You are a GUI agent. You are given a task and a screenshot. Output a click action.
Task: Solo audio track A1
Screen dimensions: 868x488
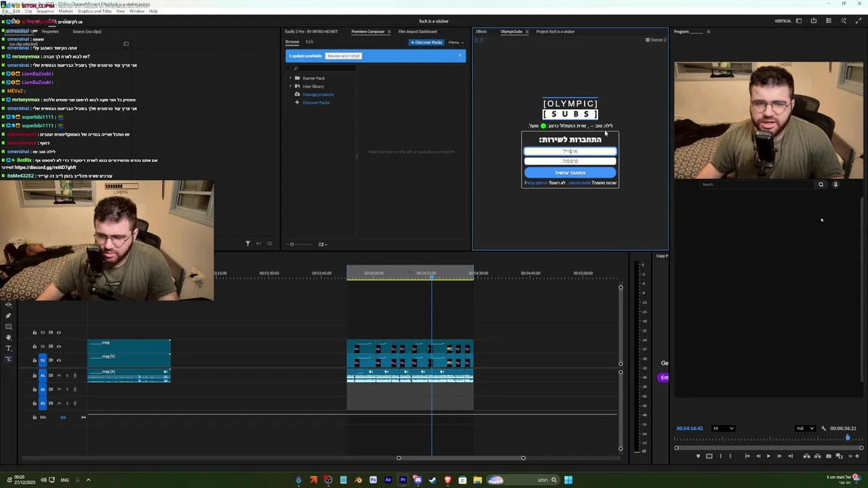click(x=67, y=375)
